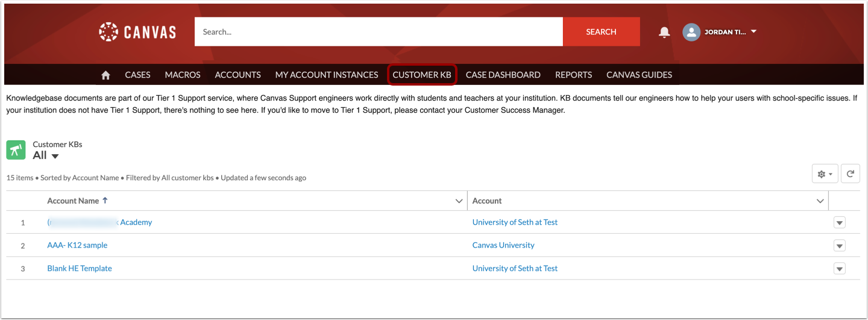Open the Reports tab
The image size is (868, 320).
573,75
